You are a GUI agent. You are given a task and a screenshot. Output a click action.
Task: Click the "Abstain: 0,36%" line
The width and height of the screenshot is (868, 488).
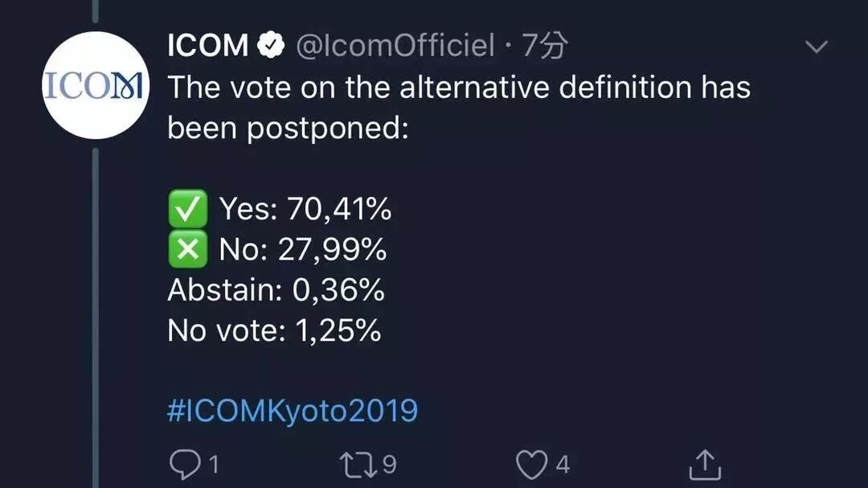click(x=276, y=290)
